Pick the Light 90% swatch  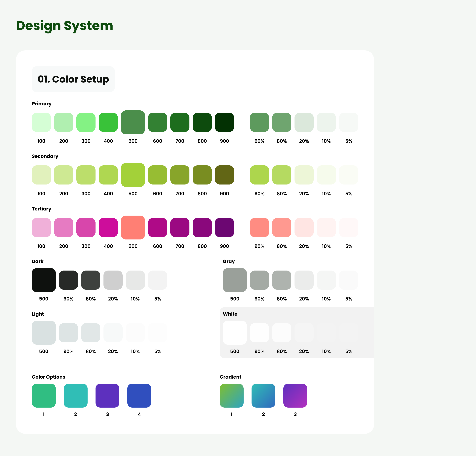68,333
